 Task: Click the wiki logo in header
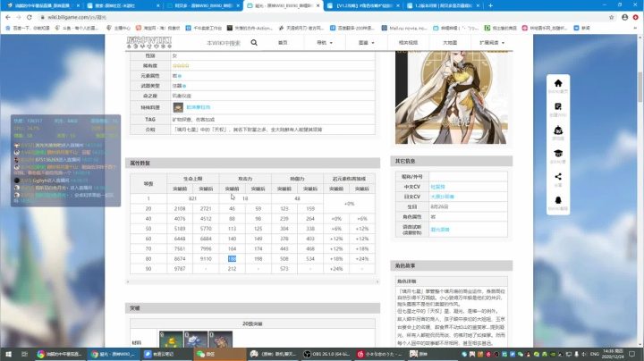[x=149, y=43]
